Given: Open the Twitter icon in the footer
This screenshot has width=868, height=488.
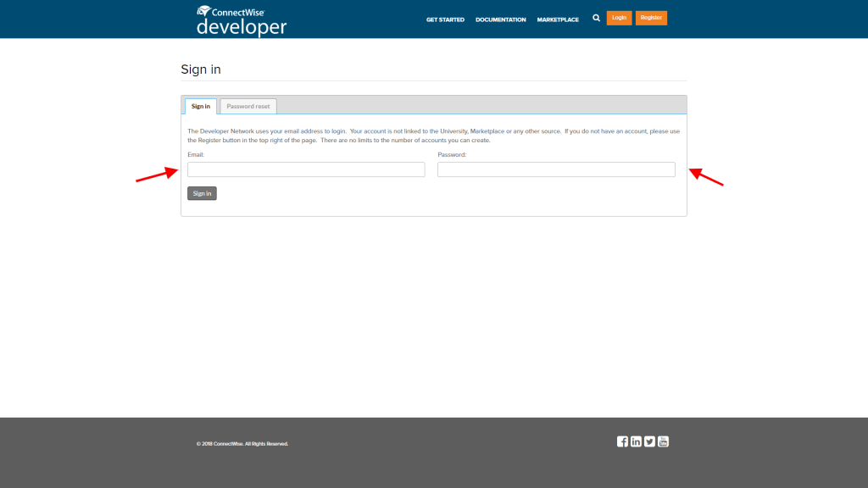Looking at the screenshot, I should point(649,441).
